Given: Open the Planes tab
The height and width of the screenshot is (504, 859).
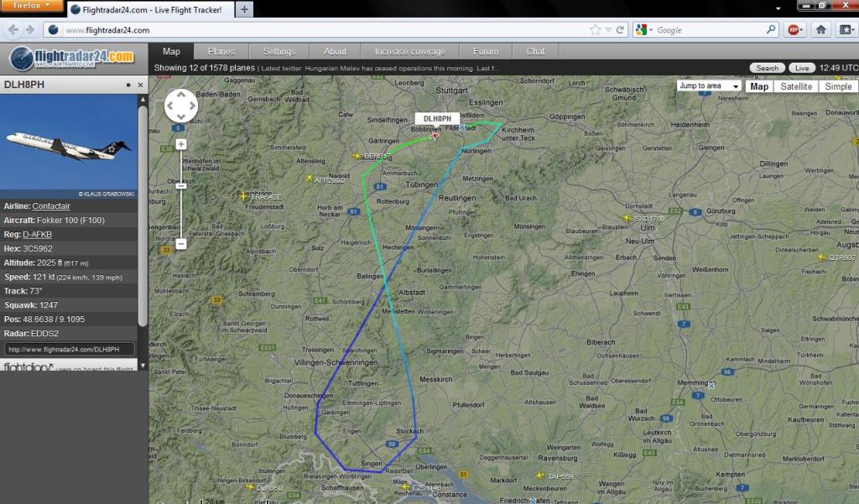Looking at the screenshot, I should (x=221, y=51).
